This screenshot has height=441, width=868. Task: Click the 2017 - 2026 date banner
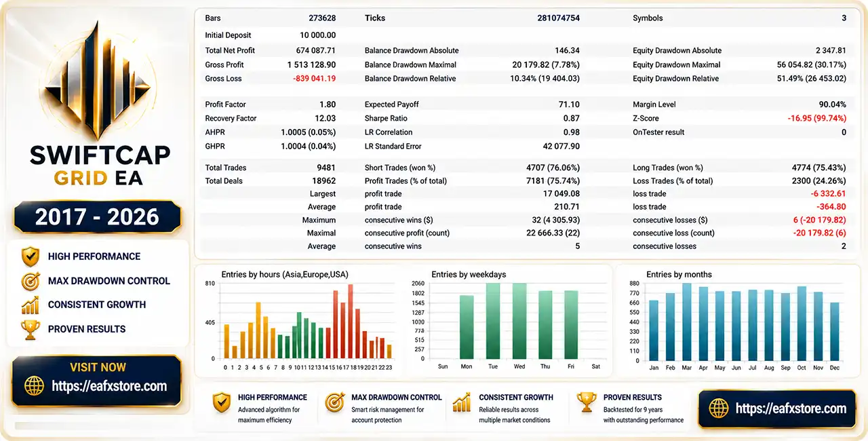(97, 216)
